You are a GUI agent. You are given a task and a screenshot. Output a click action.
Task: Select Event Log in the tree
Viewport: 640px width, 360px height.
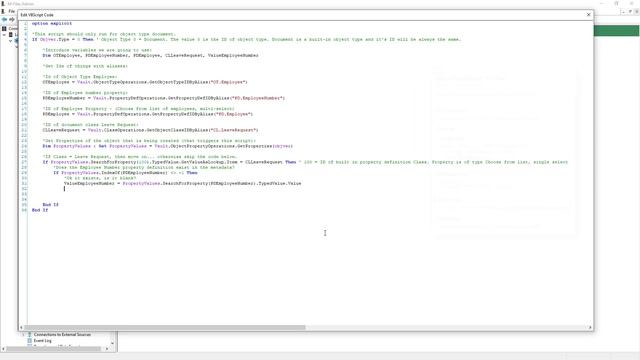(x=42, y=340)
